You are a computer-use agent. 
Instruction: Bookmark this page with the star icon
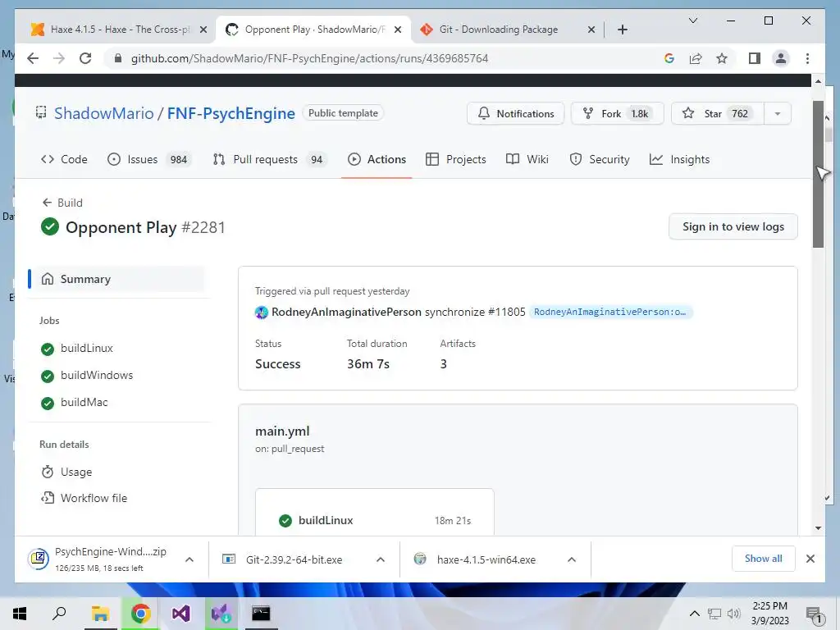[722, 58]
